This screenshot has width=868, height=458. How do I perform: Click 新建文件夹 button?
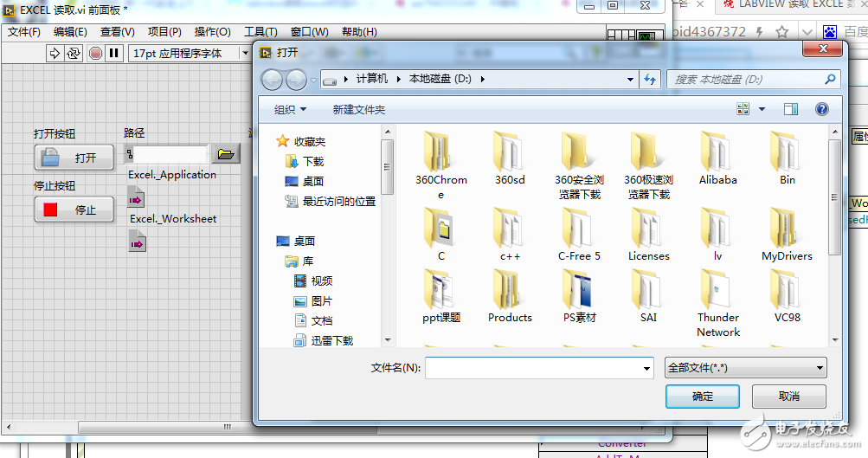pyautogui.click(x=359, y=110)
